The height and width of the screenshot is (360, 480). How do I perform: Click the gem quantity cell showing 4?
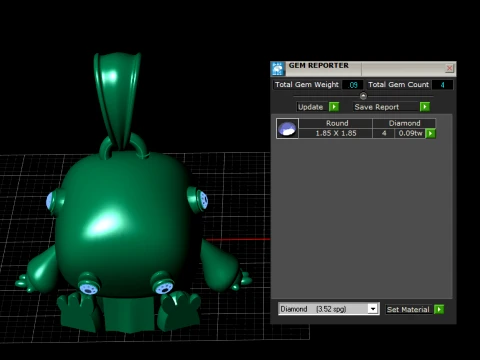pos(384,133)
